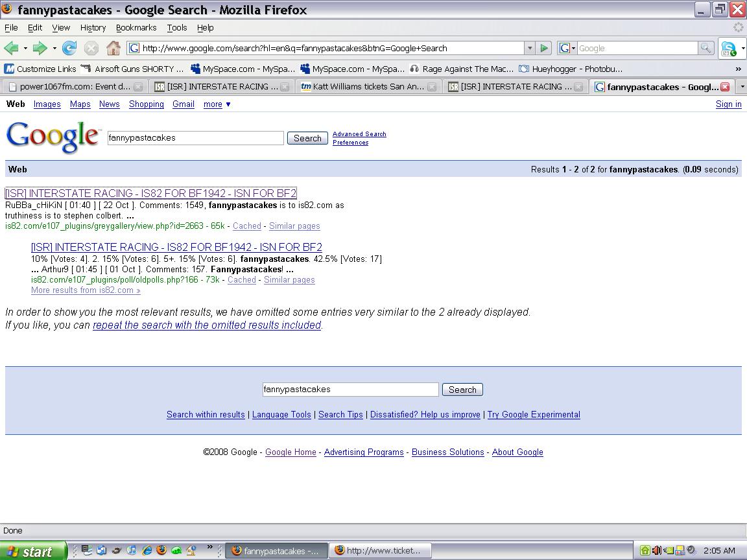Open the Sign in link
The height and width of the screenshot is (560, 747).
coord(728,104)
